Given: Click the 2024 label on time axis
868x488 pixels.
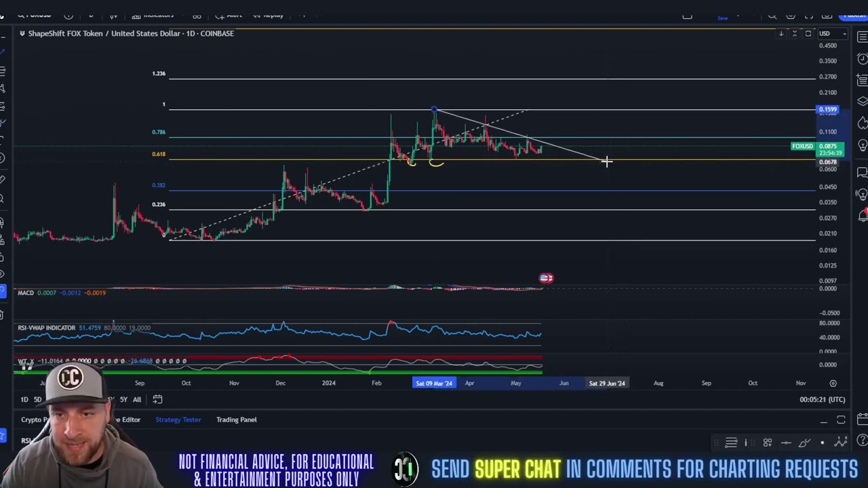Looking at the screenshot, I should 328,383.
